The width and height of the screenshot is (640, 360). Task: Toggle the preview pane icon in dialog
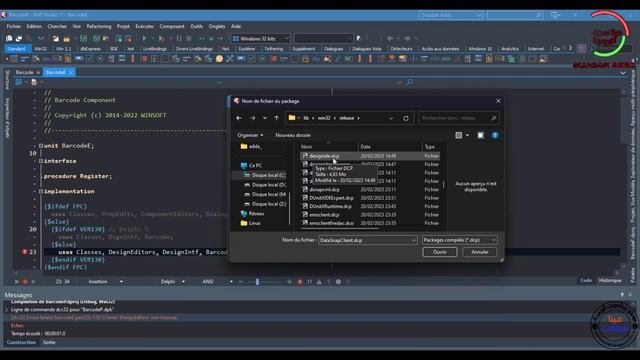481,135
